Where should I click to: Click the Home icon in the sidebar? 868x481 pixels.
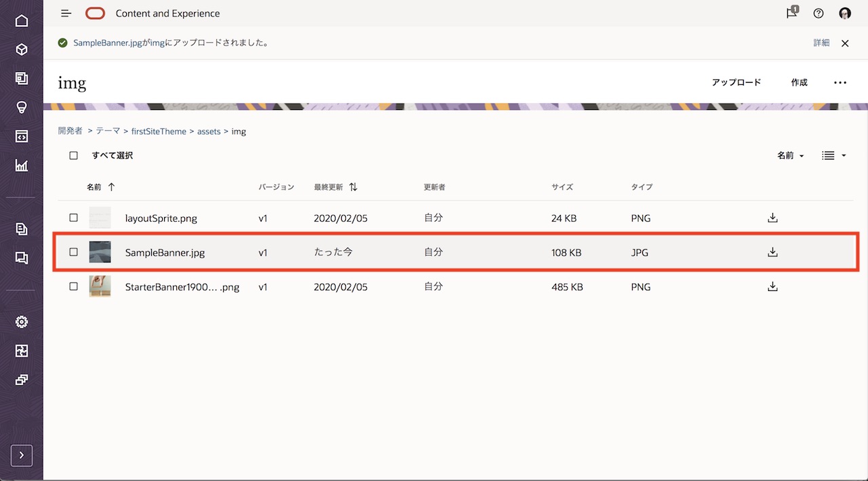click(22, 20)
